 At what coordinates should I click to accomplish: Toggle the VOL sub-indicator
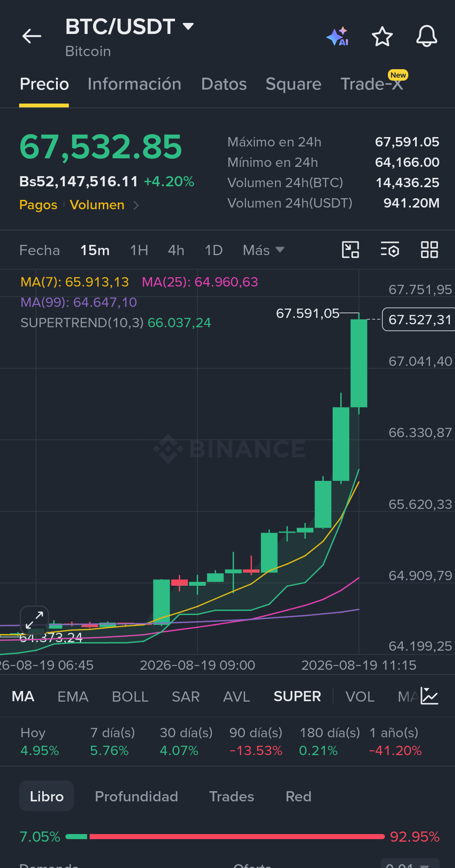pos(360,697)
